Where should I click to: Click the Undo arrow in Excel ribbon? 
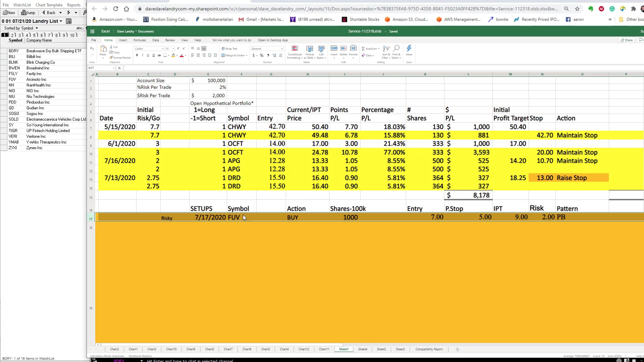point(92,49)
